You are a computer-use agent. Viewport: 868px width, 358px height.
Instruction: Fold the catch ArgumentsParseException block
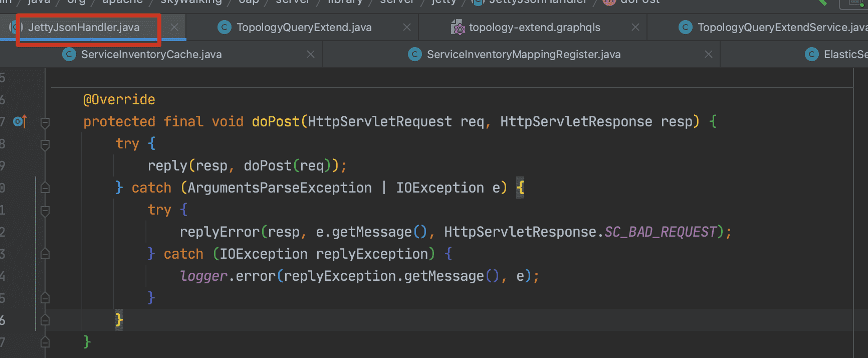click(45, 188)
